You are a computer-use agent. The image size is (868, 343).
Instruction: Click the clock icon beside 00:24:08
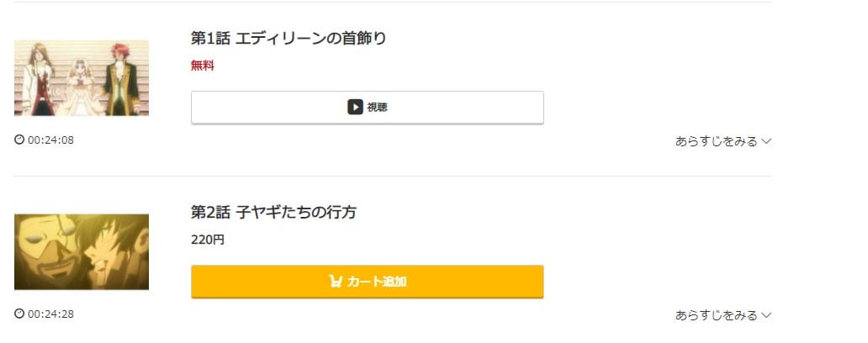(x=19, y=140)
